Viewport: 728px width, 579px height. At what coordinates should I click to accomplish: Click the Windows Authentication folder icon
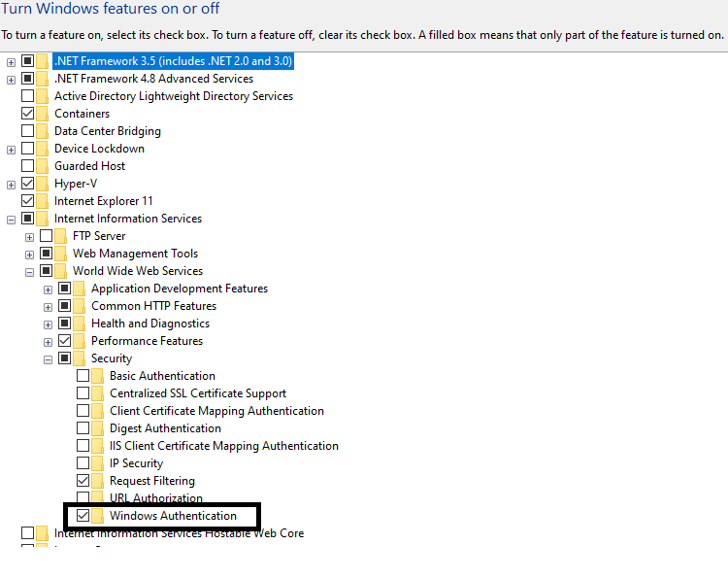tap(97, 516)
